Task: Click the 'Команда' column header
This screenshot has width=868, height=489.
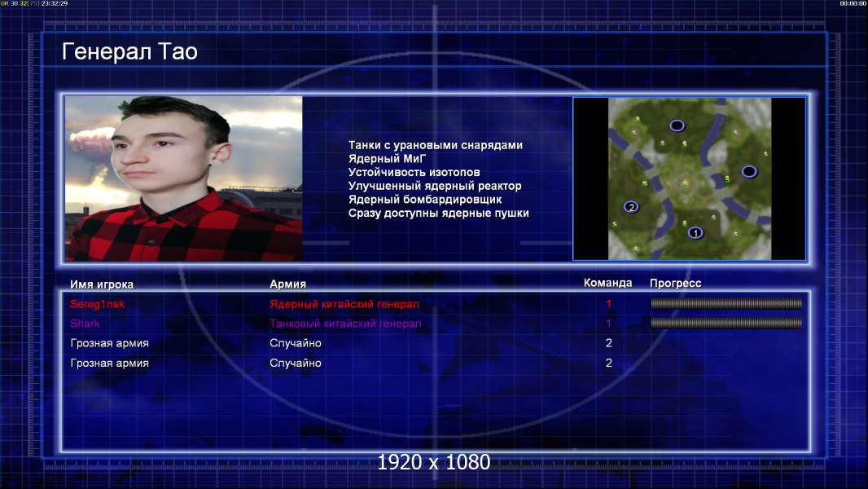Action: pos(607,283)
